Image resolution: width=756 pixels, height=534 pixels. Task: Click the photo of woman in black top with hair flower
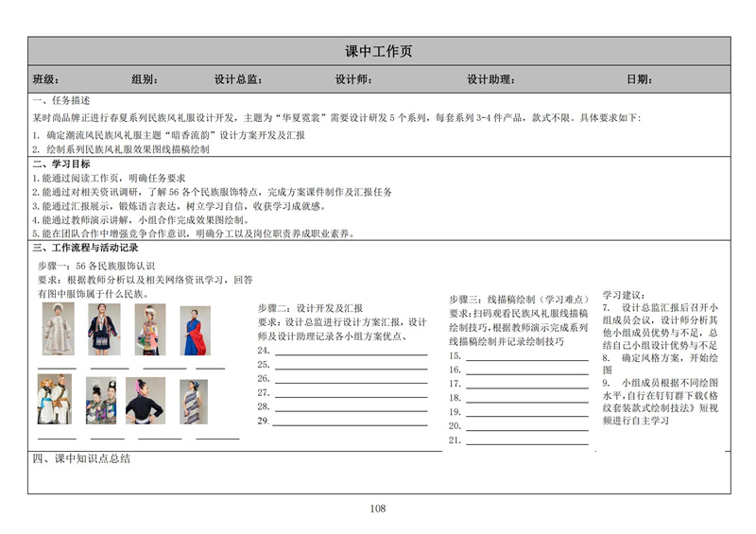(x=146, y=401)
